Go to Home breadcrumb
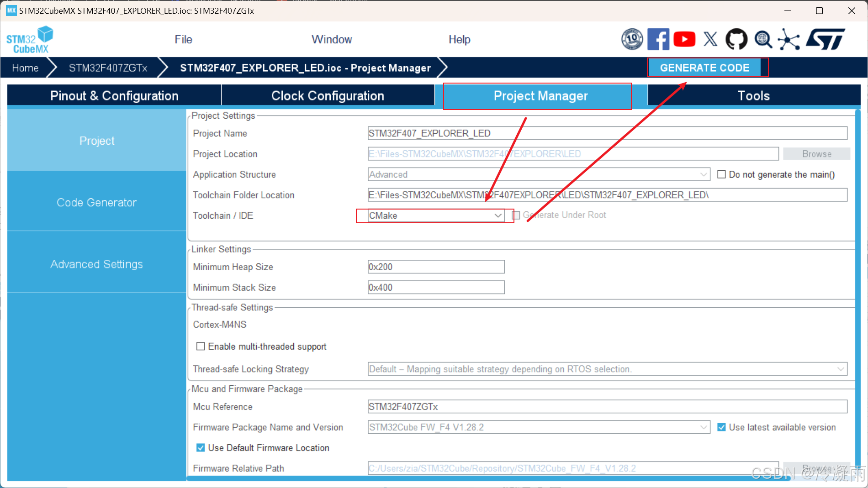 [25, 68]
